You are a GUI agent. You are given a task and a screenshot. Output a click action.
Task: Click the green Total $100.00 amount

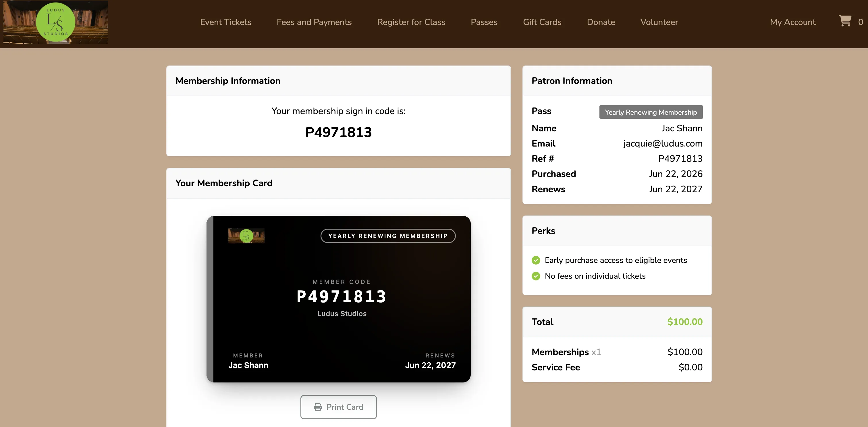coord(685,322)
